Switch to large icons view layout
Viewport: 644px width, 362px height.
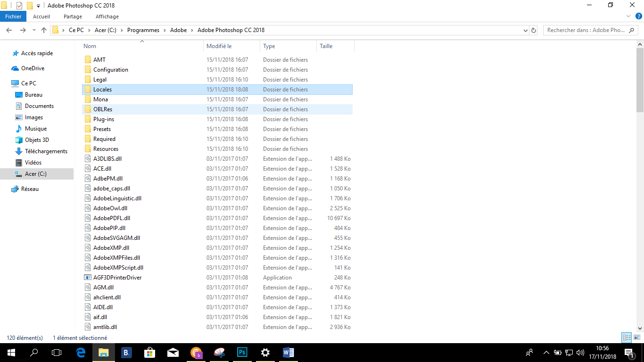point(637,337)
